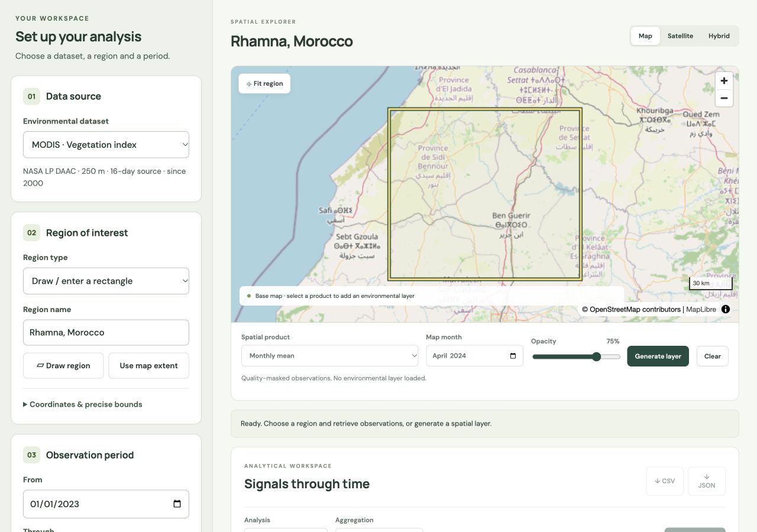Click the 30 km scale bar
757x532 pixels.
[x=710, y=283]
